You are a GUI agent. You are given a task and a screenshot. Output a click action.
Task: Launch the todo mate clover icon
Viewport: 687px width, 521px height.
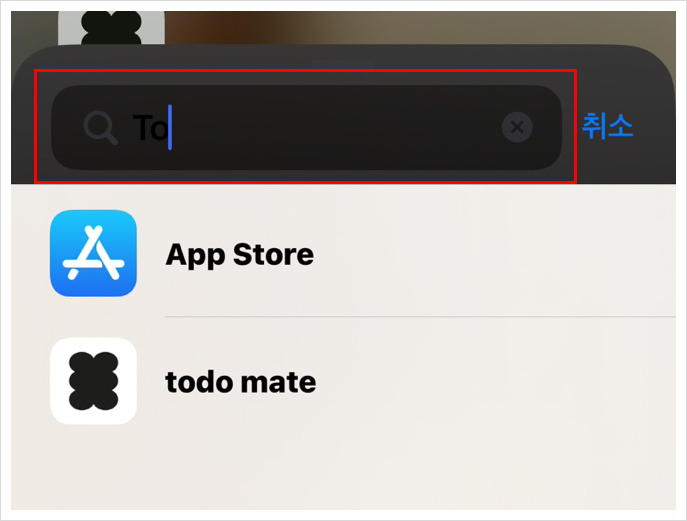pos(93,381)
